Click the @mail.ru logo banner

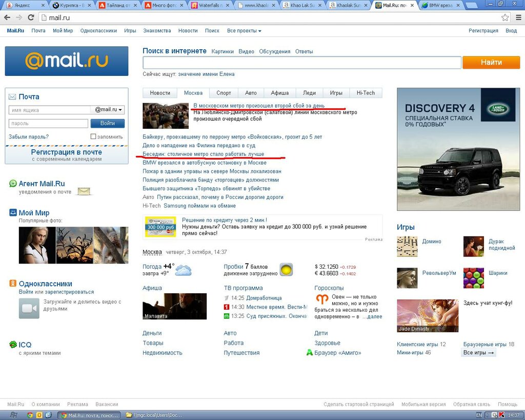click(x=67, y=61)
